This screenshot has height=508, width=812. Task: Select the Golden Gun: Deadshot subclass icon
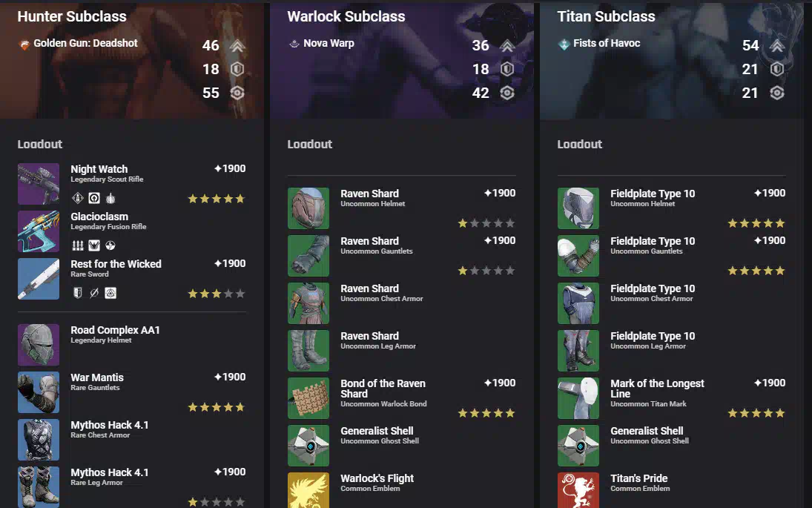coord(24,44)
